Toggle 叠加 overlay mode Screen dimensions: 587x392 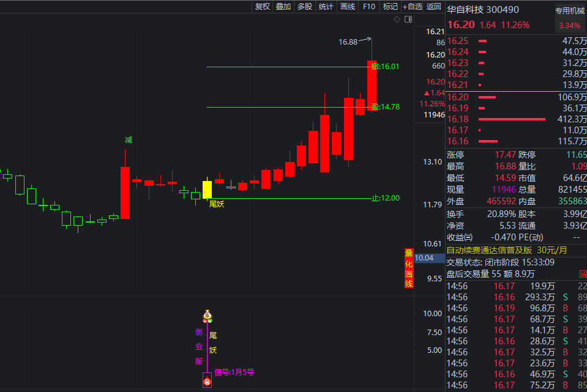(283, 7)
